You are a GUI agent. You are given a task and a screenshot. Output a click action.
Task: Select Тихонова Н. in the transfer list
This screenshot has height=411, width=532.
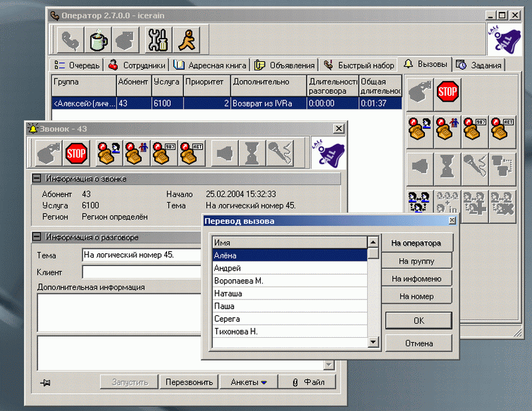[x=290, y=331]
